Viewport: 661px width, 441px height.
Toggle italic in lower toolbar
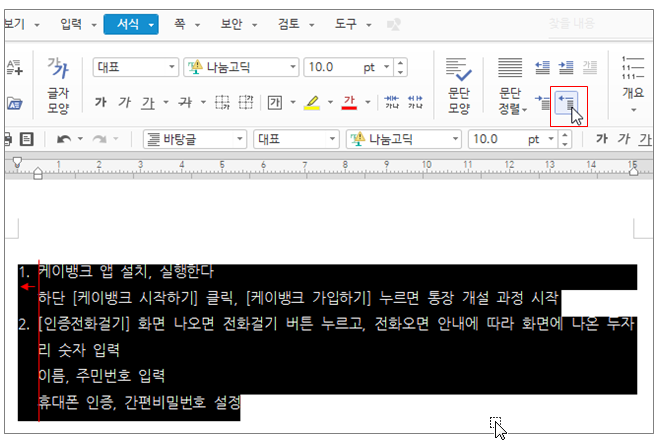click(x=624, y=139)
